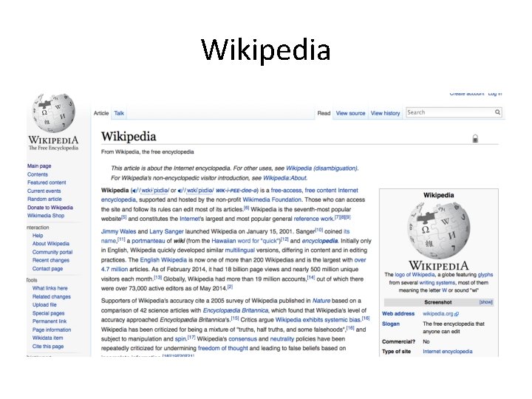
Task: Expand the Screenshot section with show
Action: [x=485, y=302]
